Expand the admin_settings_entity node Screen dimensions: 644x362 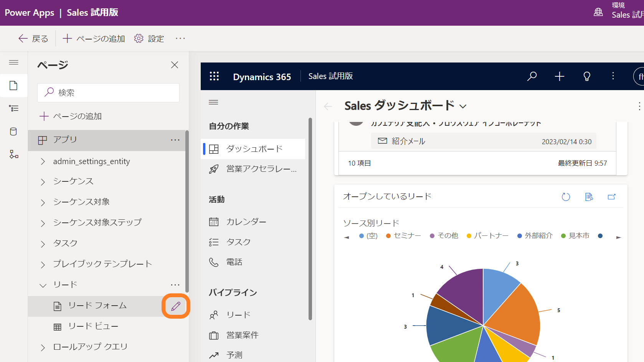click(43, 161)
